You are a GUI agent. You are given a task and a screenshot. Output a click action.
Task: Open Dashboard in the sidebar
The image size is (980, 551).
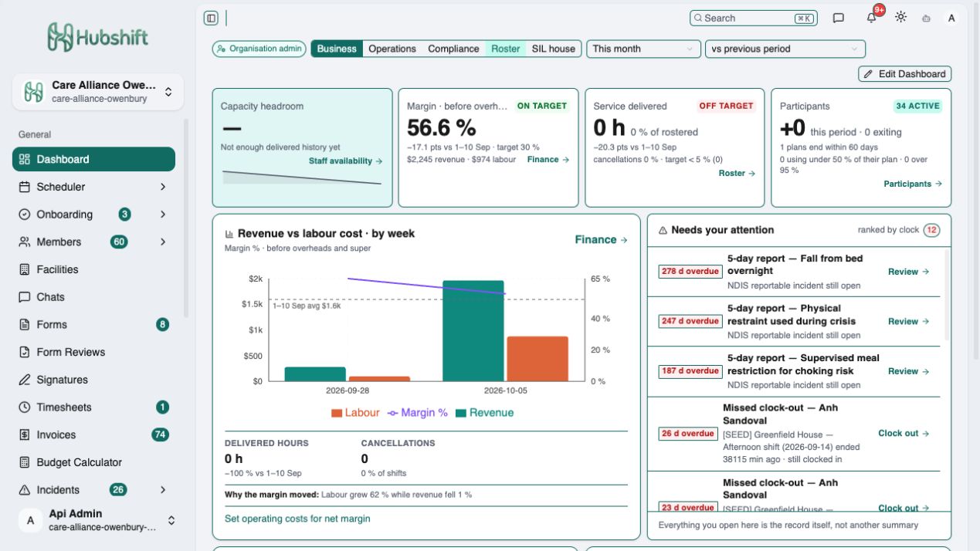(x=93, y=159)
